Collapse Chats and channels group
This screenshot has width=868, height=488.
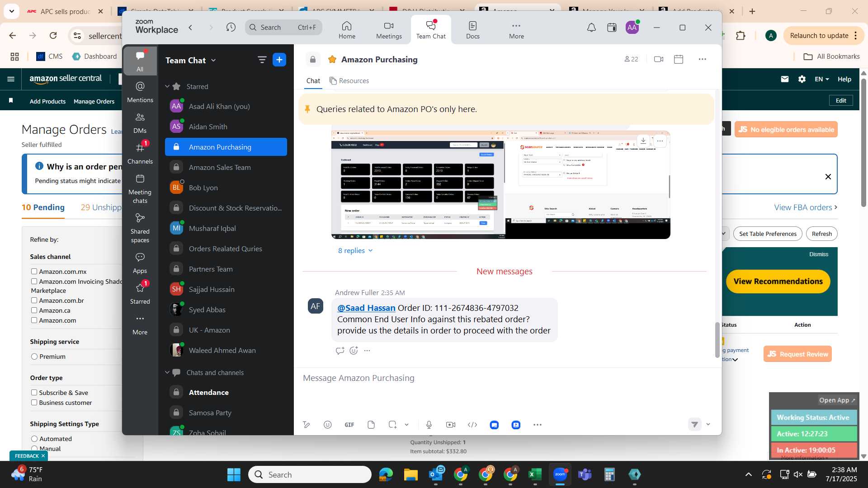point(167,372)
